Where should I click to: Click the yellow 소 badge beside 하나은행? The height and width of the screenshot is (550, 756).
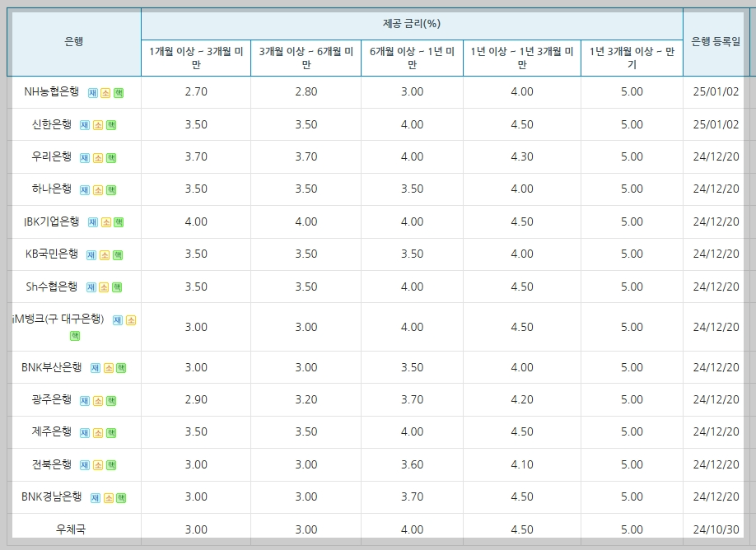pos(98,190)
